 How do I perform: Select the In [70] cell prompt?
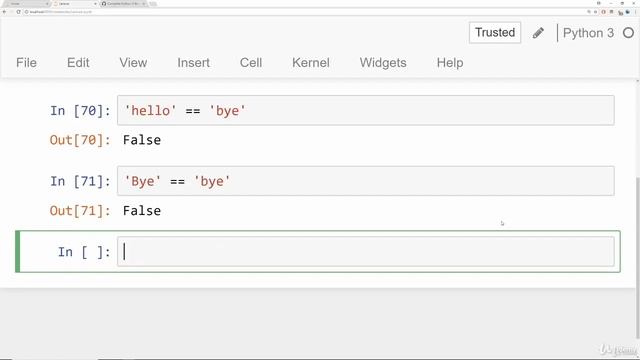pos(80,111)
